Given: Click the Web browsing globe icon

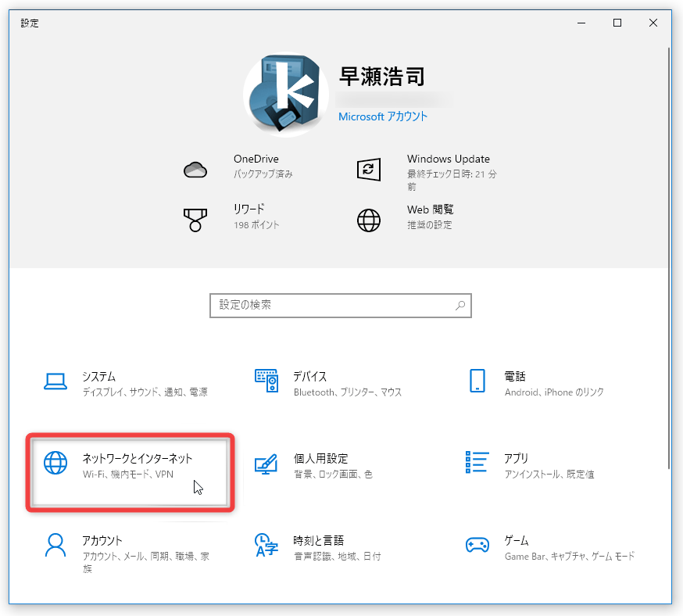Looking at the screenshot, I should click(x=369, y=220).
